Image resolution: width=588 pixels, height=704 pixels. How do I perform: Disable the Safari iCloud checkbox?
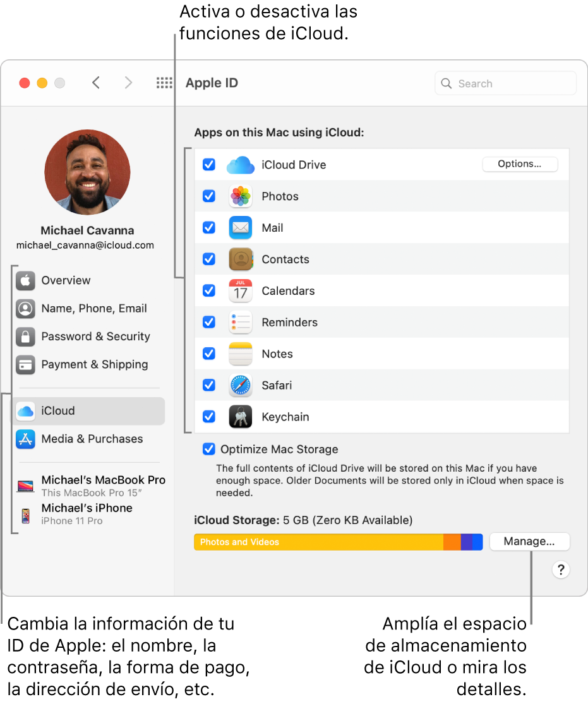209,385
